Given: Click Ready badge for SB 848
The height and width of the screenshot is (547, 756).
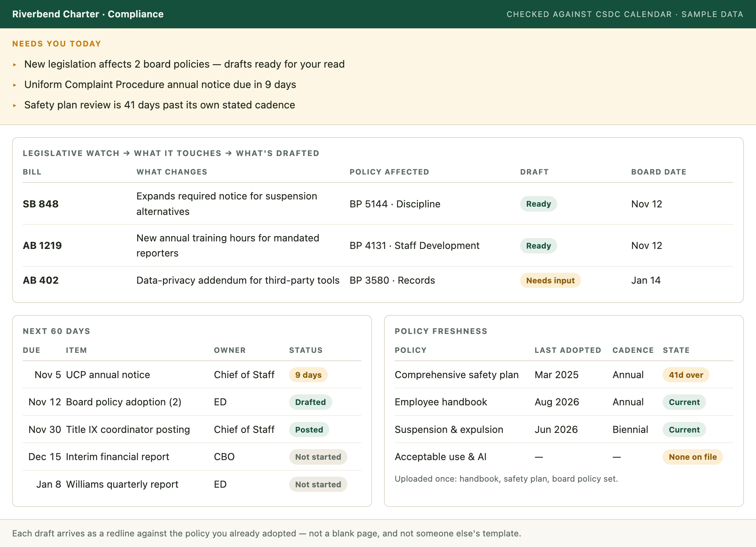Looking at the screenshot, I should (538, 204).
